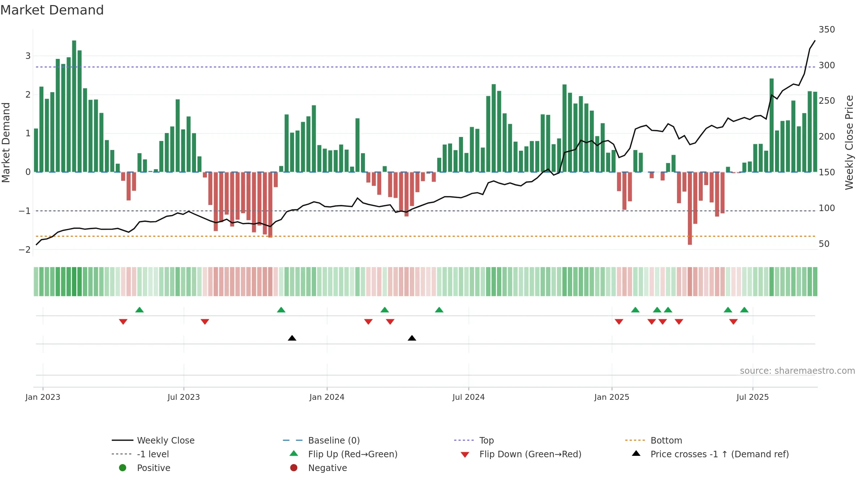Click the first green flip-up marker in 2023
The height and width of the screenshot is (488, 868).
click(139, 310)
